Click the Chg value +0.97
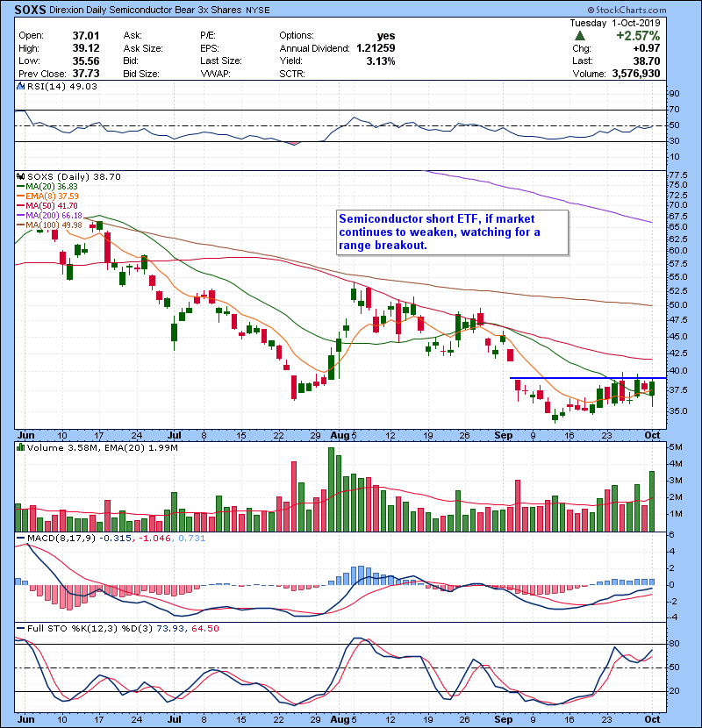Image resolution: width=702 pixels, height=728 pixels. click(x=646, y=48)
